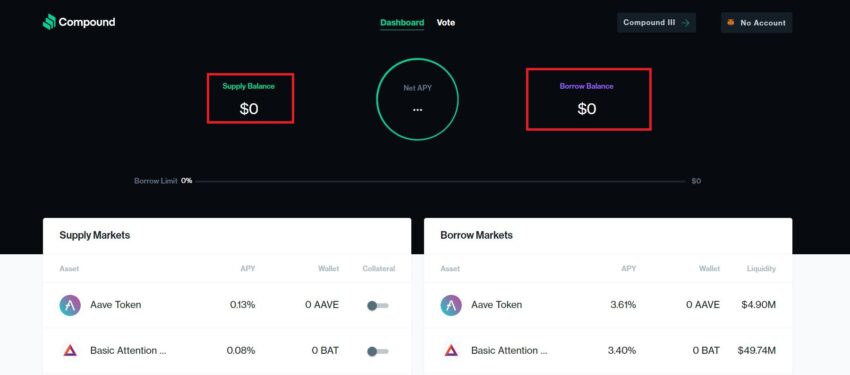Click the Compound logo icon
Screen dimensions: 850x375
[x=49, y=22]
